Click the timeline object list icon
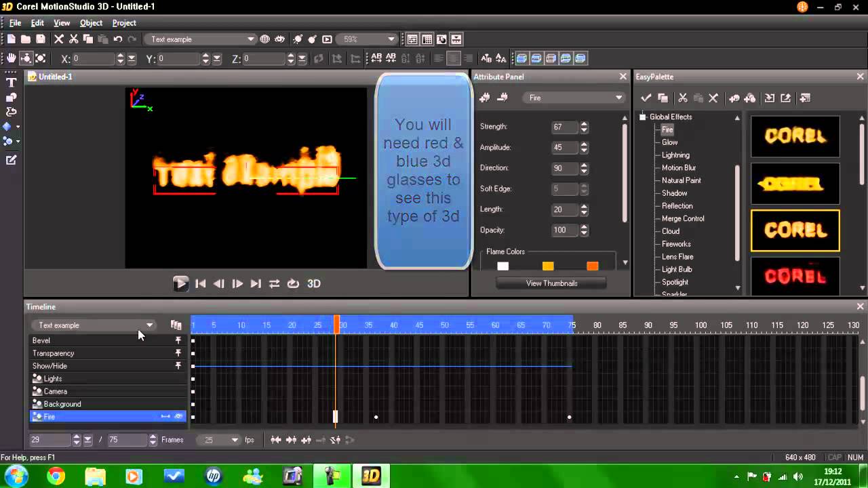 tap(176, 325)
